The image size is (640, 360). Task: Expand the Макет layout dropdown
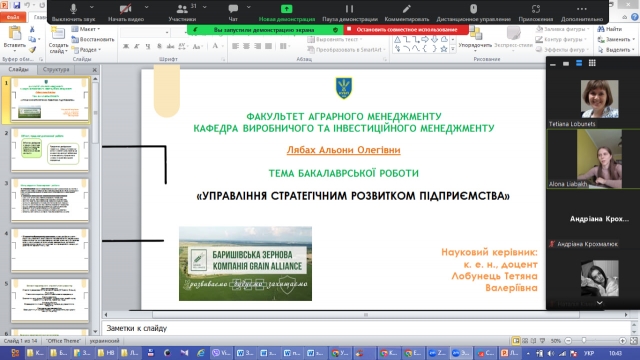(x=86, y=29)
